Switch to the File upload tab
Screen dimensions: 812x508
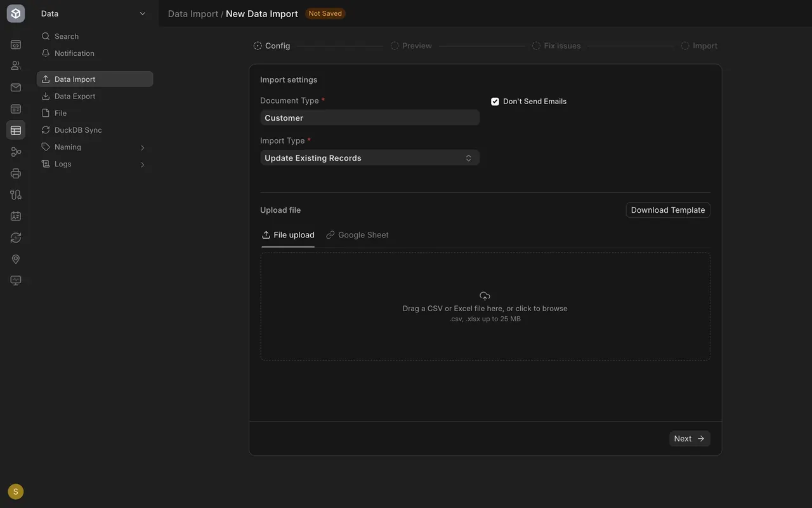(x=288, y=235)
